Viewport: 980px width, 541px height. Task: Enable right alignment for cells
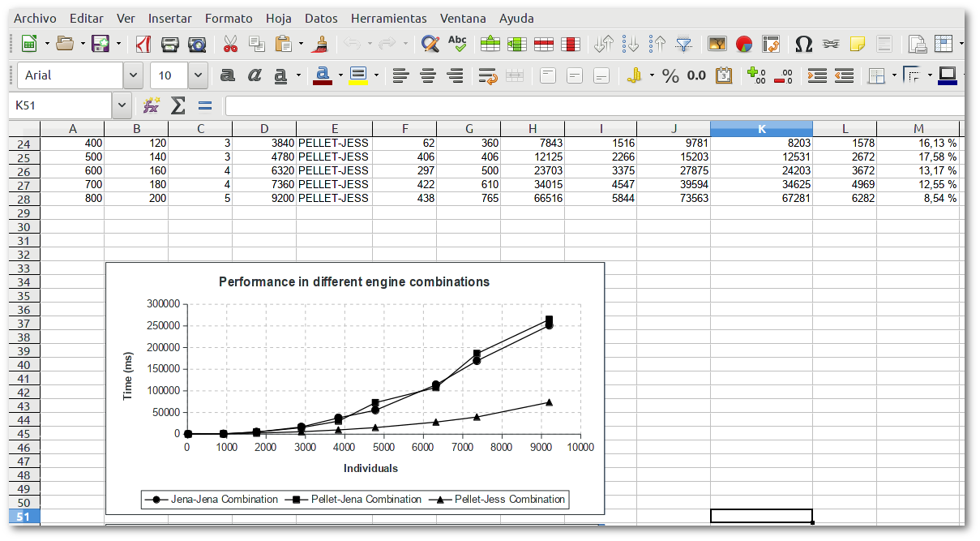pyautogui.click(x=456, y=75)
